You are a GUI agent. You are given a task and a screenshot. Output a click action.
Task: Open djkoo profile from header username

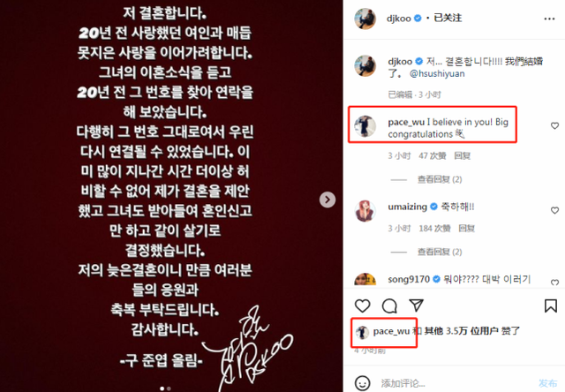[x=398, y=19]
